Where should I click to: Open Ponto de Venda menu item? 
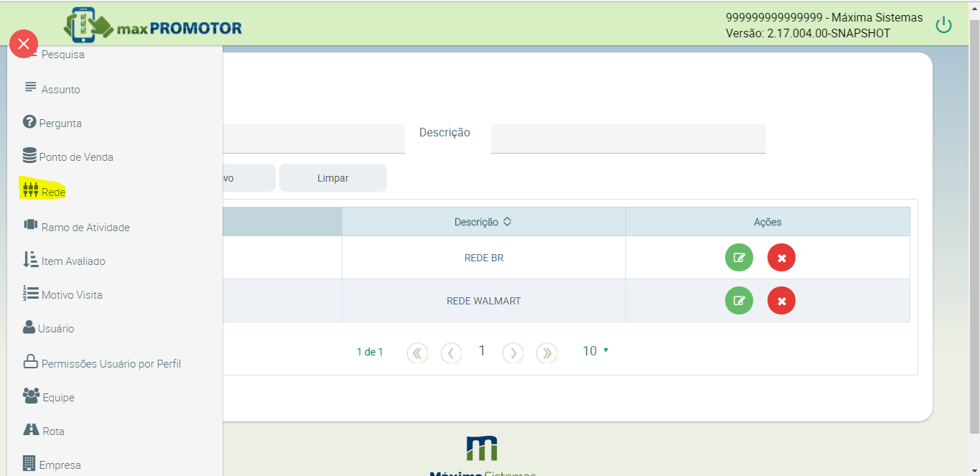point(75,157)
